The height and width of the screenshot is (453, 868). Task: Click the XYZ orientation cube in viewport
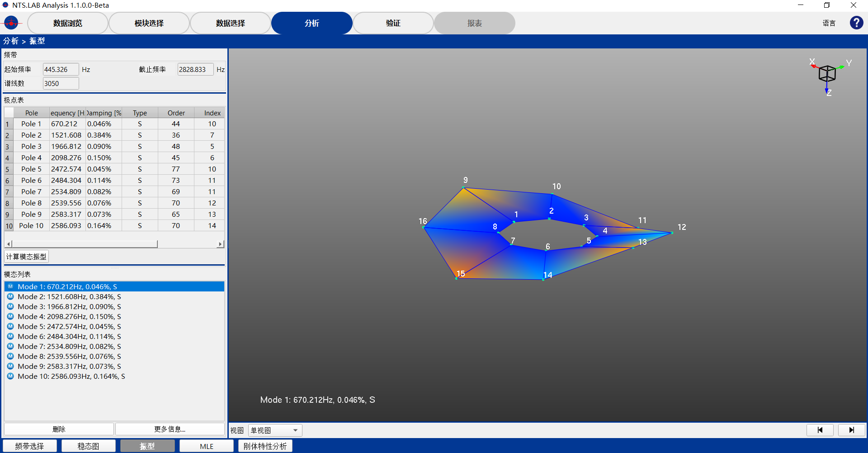827,74
